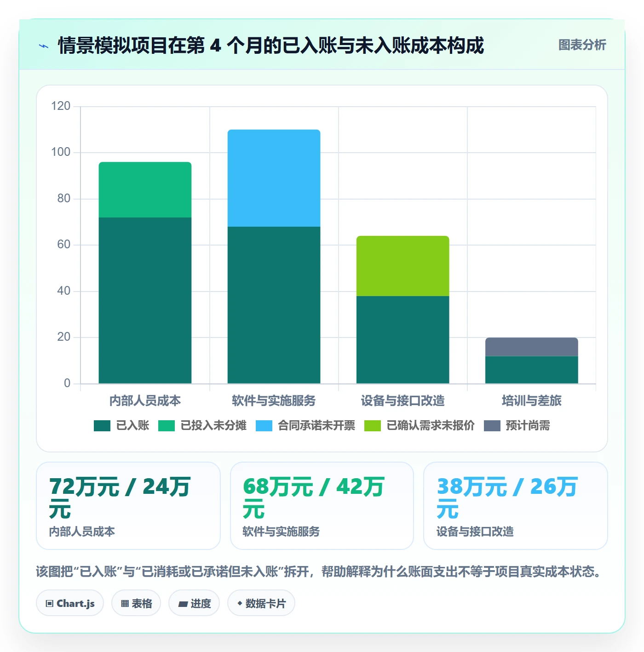Toggle the 预计尚需 legend color swatch

[492, 426]
